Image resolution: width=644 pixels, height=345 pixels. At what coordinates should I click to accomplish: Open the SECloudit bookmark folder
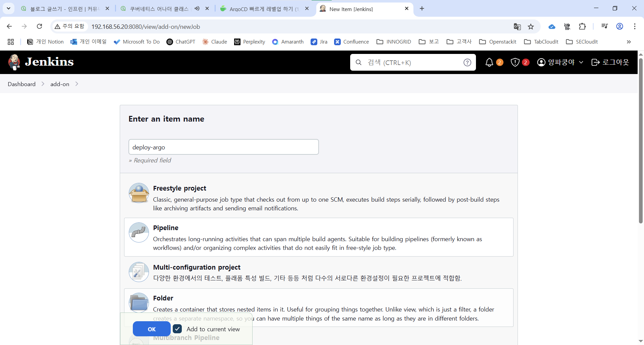[x=582, y=42]
